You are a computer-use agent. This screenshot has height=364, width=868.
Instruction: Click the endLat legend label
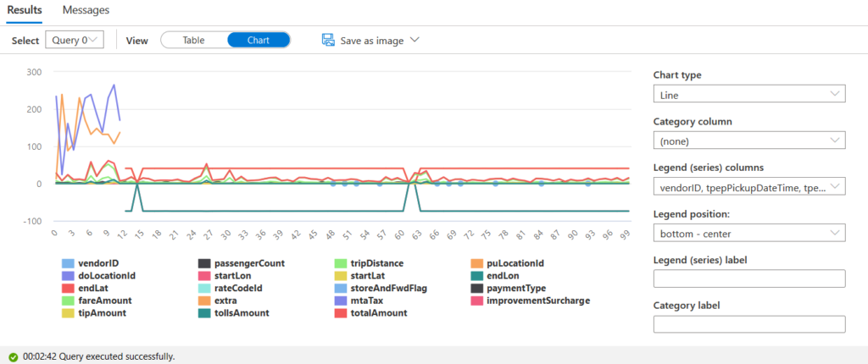point(94,288)
